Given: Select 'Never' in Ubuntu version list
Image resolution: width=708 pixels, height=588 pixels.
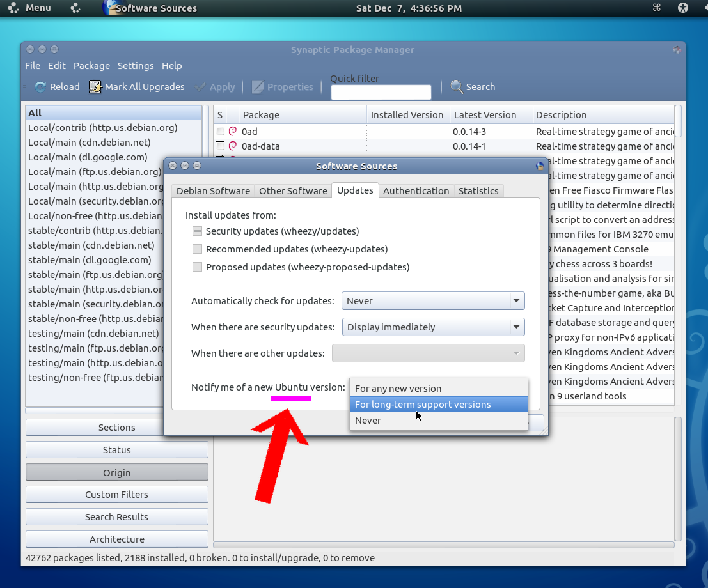Looking at the screenshot, I should 439,421.
